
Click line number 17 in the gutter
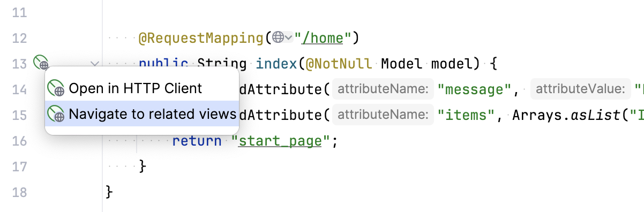point(19,166)
